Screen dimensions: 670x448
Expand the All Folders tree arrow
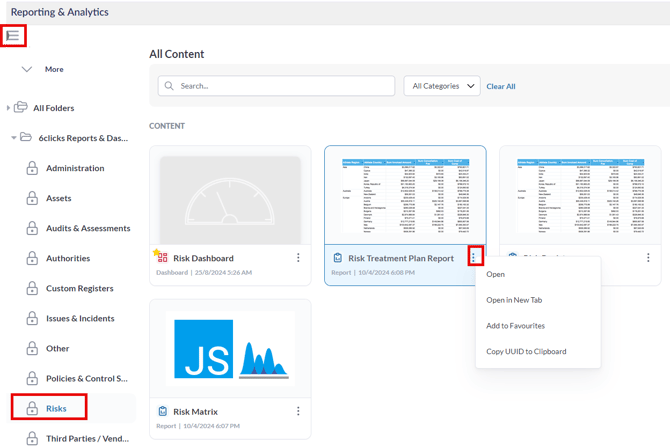[x=8, y=108]
